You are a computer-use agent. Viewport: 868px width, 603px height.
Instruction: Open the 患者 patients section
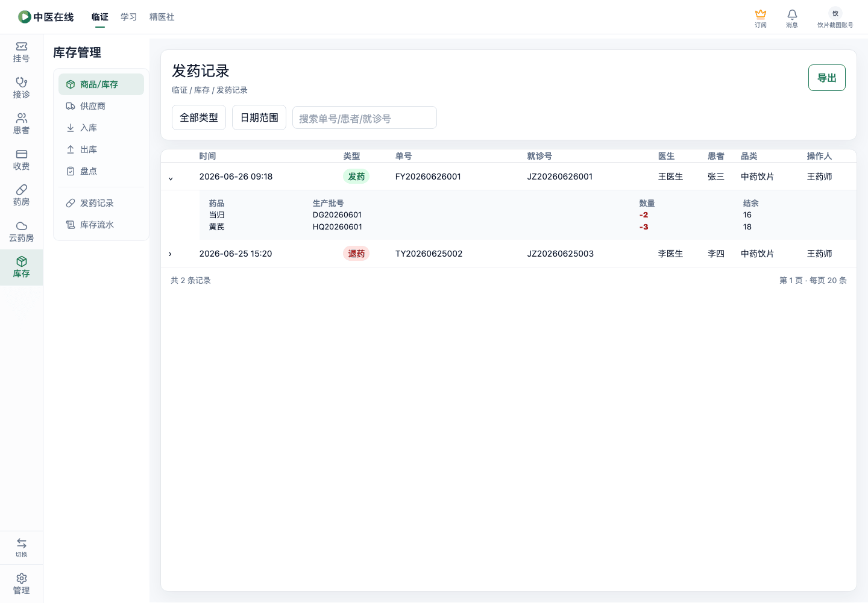21,124
